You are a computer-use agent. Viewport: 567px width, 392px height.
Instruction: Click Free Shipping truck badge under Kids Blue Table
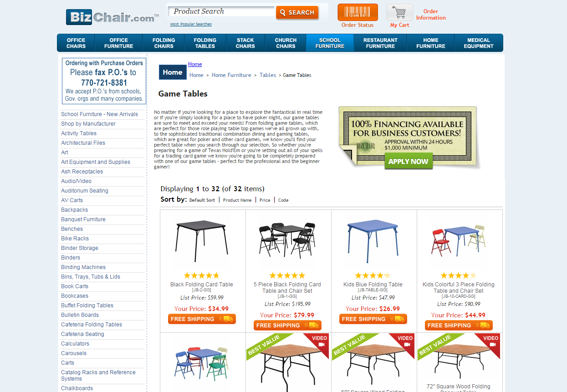(373, 319)
